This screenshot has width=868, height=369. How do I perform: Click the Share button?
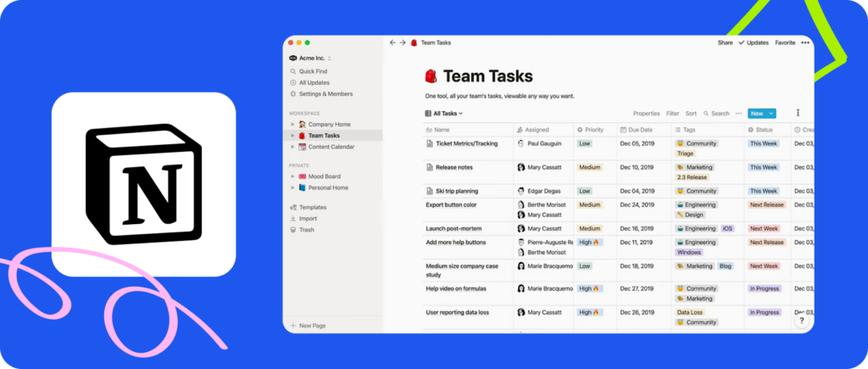[725, 42]
